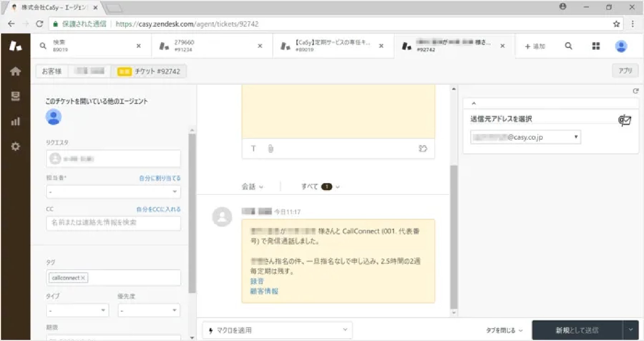Click the Zendesk logo in sidebar
The image size is (644, 341).
tap(15, 46)
